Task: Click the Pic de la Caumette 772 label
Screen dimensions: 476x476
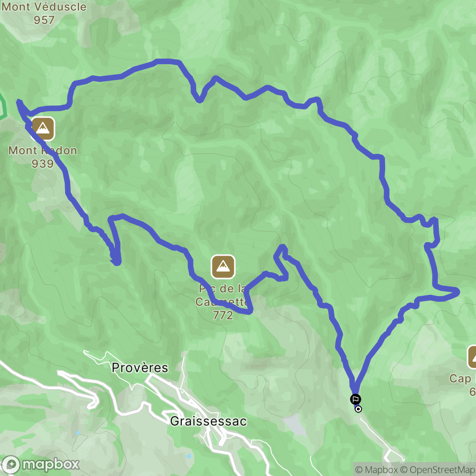Action: click(x=223, y=302)
